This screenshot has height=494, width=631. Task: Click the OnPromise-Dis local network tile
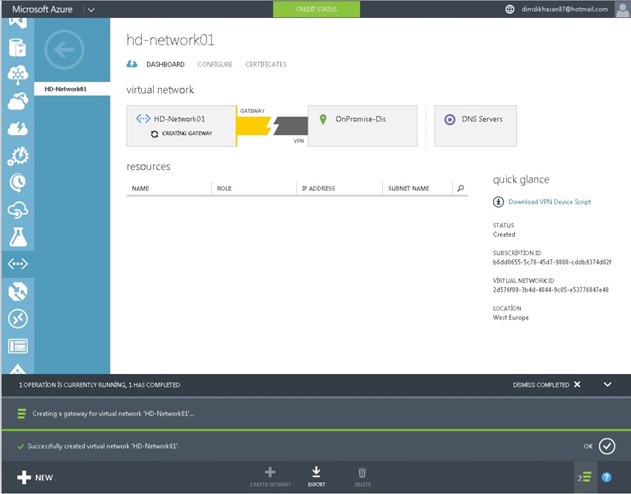tap(363, 126)
